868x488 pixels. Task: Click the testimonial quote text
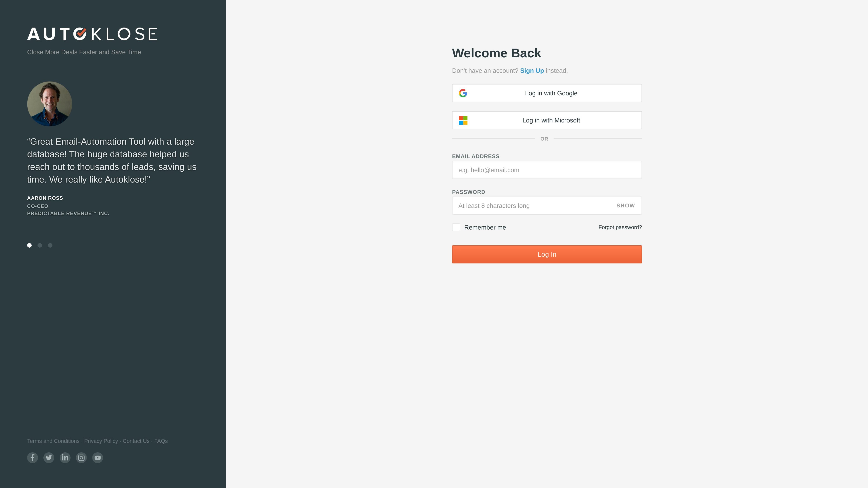pyautogui.click(x=111, y=160)
